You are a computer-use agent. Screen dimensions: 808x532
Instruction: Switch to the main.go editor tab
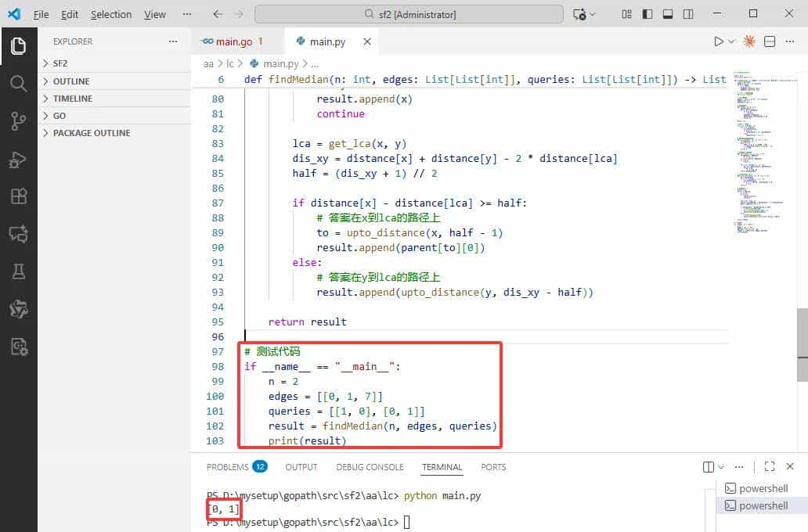(x=237, y=41)
